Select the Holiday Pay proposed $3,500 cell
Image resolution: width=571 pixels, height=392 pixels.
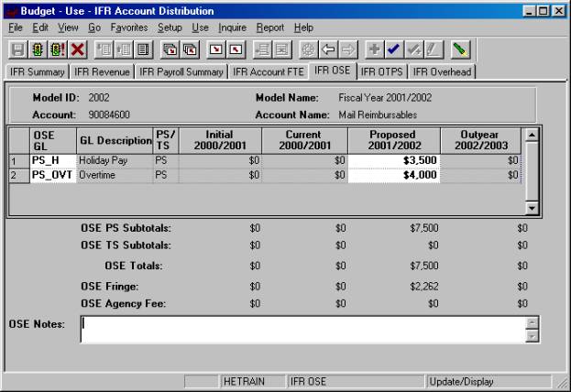[x=390, y=160]
